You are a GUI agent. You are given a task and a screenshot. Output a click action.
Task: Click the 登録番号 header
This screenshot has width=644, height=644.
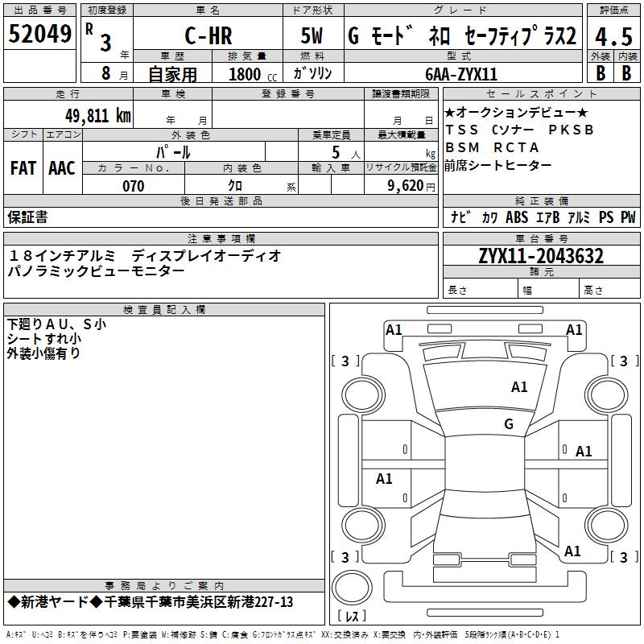click(288, 94)
